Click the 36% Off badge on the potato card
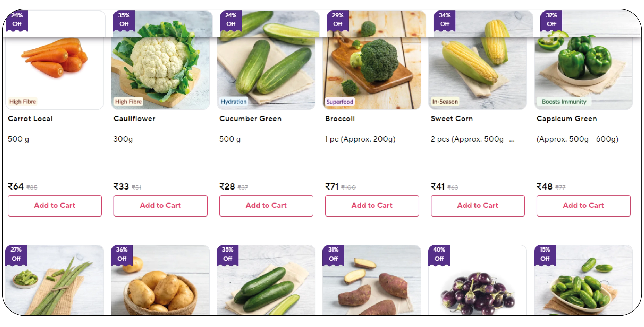Screen dimensions: 644x327 tap(122, 255)
